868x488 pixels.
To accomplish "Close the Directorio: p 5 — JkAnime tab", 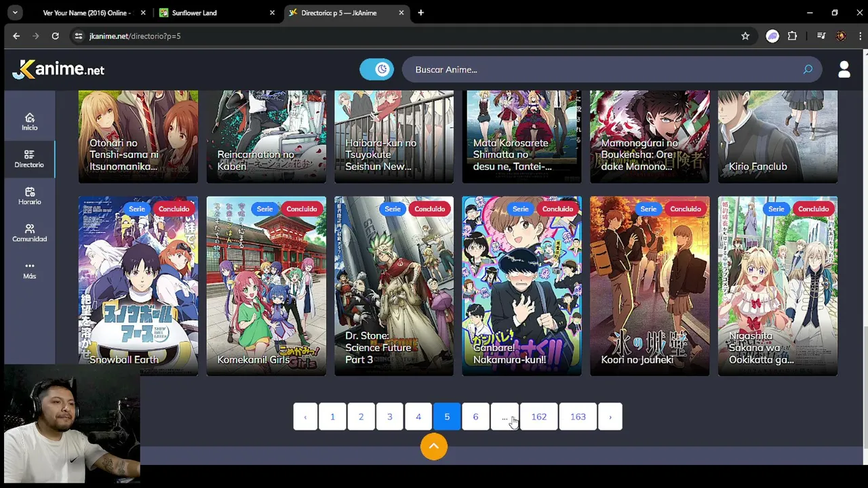I will click(401, 13).
